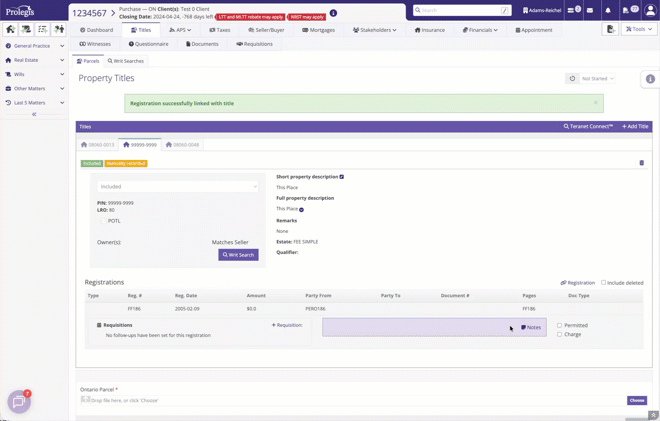Switch to Writ Searches sub-tab
The image size is (660, 421).
(x=125, y=61)
